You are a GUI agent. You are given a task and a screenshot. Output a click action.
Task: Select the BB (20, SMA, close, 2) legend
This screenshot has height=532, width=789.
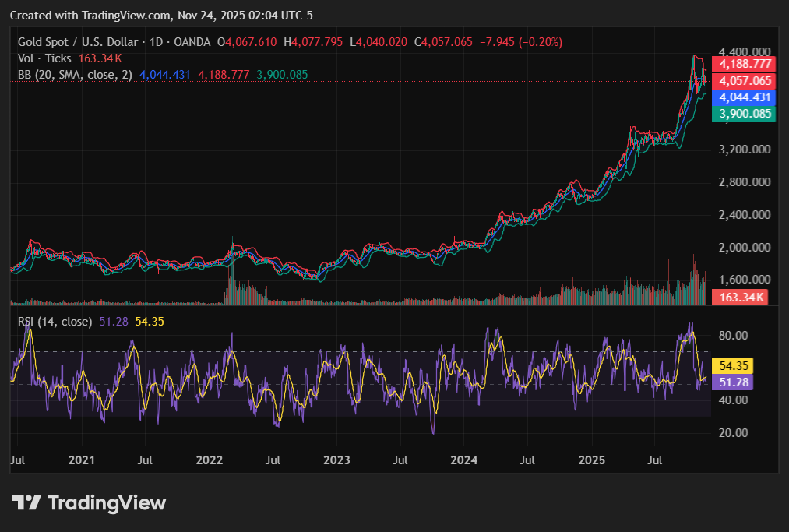(76, 75)
